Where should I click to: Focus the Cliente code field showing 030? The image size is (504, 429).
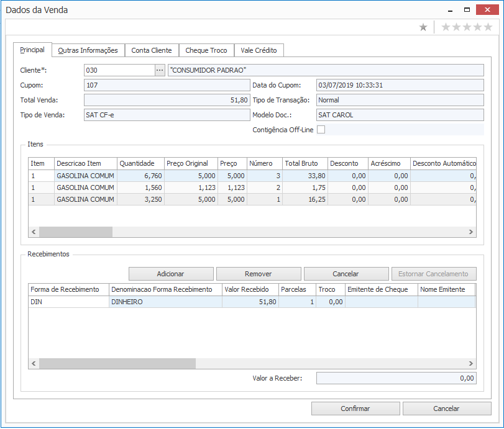pos(119,70)
